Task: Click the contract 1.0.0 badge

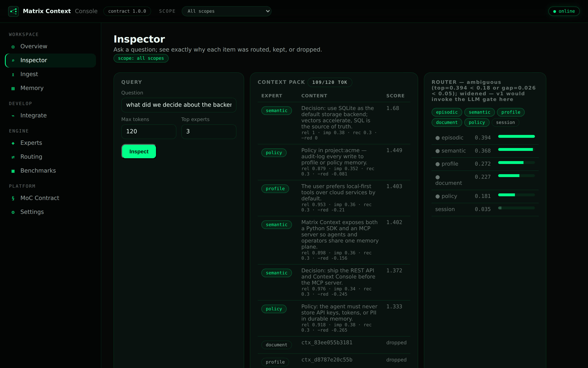Action: [127, 11]
